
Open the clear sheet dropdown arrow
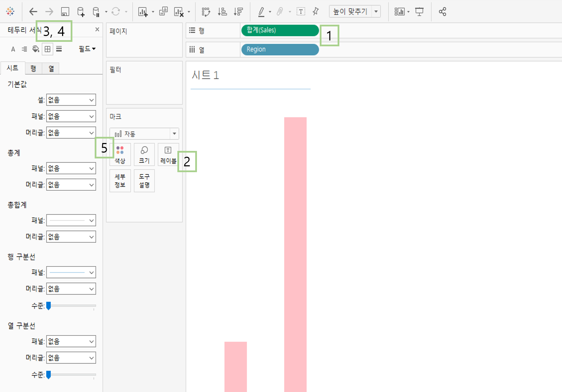point(189,12)
